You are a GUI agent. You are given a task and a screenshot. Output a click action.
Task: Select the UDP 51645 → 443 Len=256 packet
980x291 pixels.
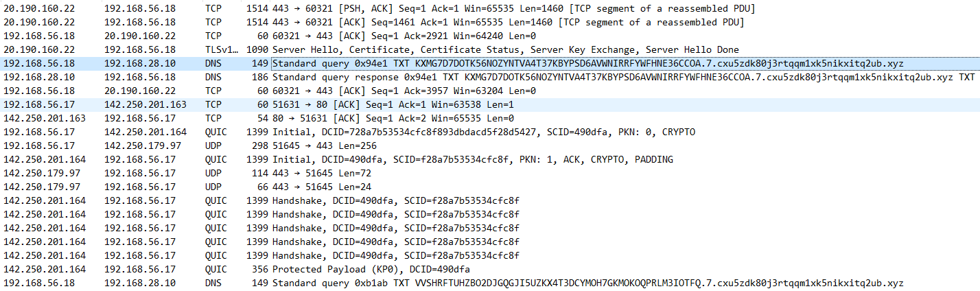point(490,145)
